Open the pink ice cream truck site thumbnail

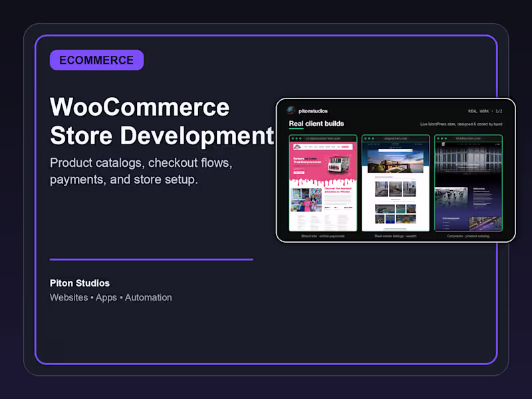(323, 184)
